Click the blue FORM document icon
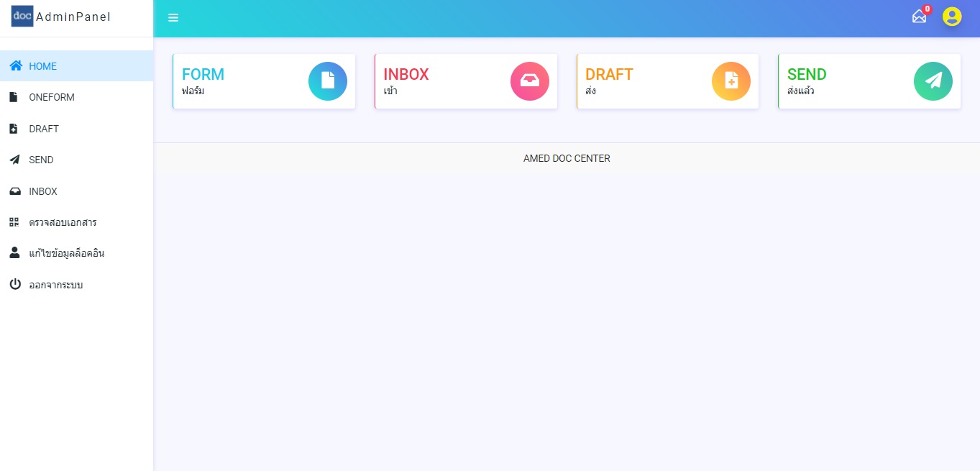The image size is (980, 471). (x=328, y=81)
